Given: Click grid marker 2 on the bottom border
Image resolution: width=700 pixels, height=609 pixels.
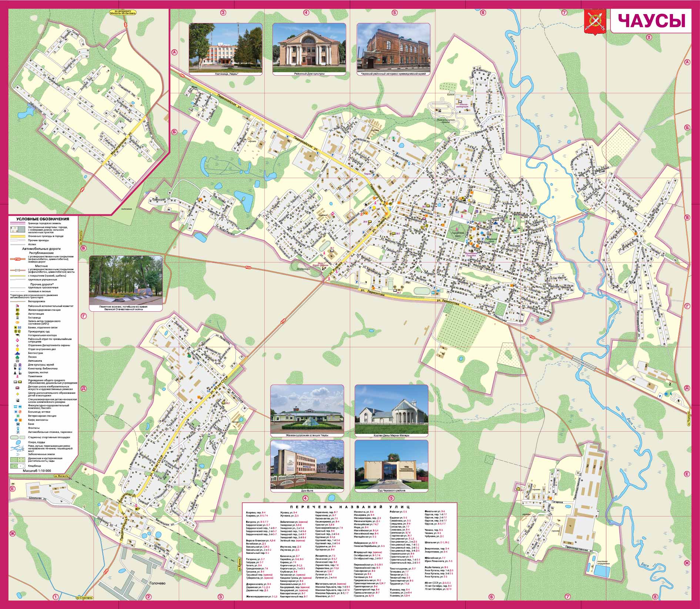Looking at the screenshot, I should 148,596.
